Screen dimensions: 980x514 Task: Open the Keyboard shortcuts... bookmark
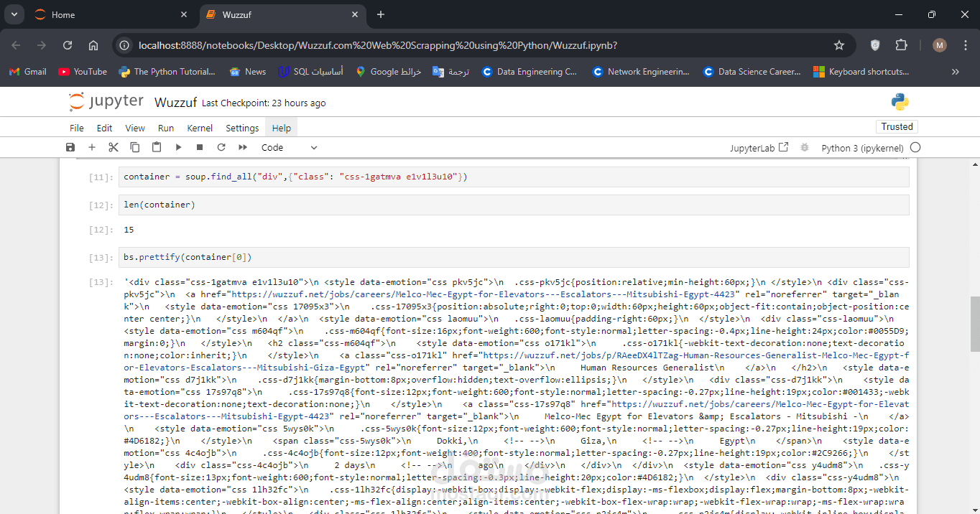[x=861, y=72]
